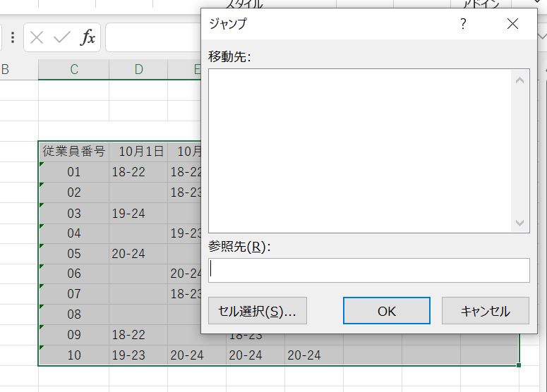Viewport: 547px width, 392px height.
Task: Focus the 参照先 reference input field
Action: [368, 270]
